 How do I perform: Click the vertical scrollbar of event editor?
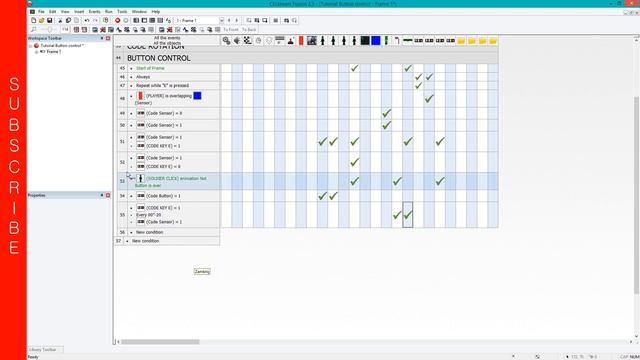tap(636, 194)
